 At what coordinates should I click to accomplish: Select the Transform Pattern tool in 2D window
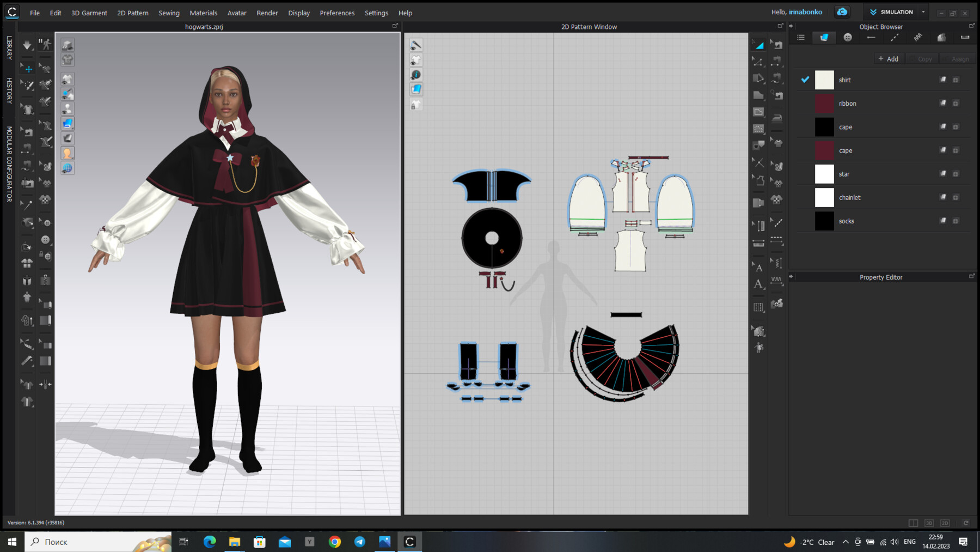coord(759,46)
